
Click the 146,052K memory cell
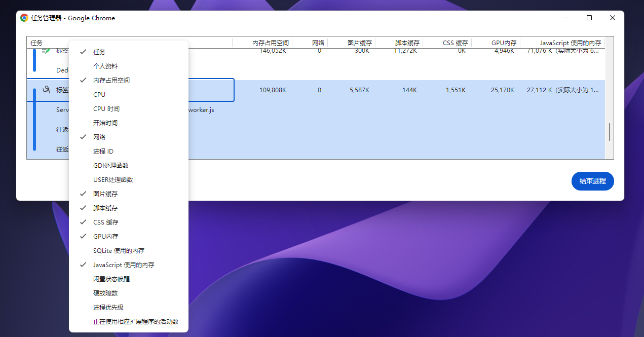pos(273,51)
